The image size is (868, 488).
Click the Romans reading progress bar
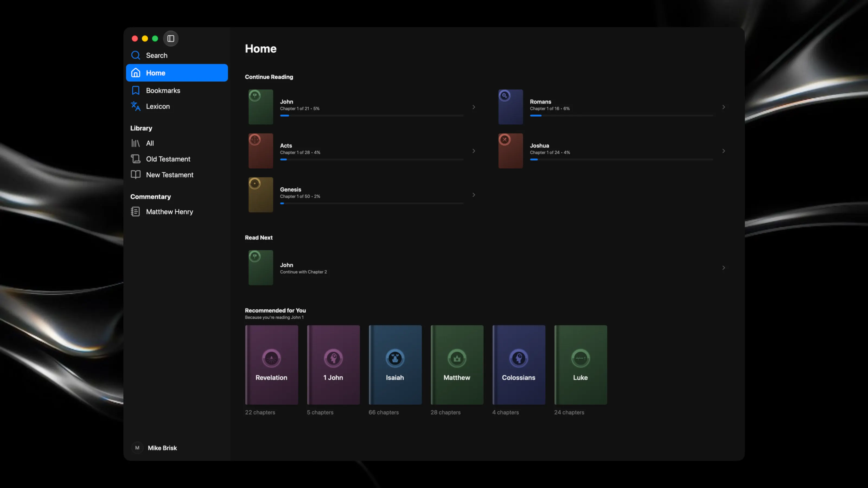point(621,115)
